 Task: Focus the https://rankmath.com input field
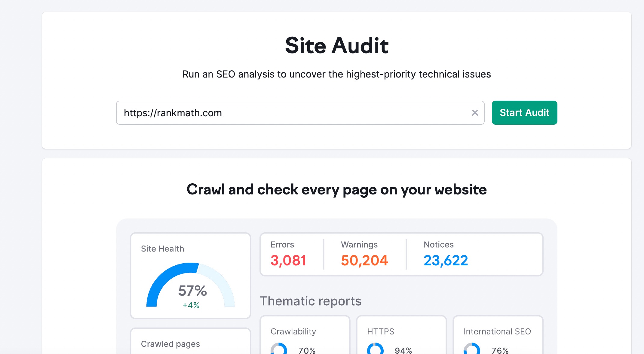[300, 113]
